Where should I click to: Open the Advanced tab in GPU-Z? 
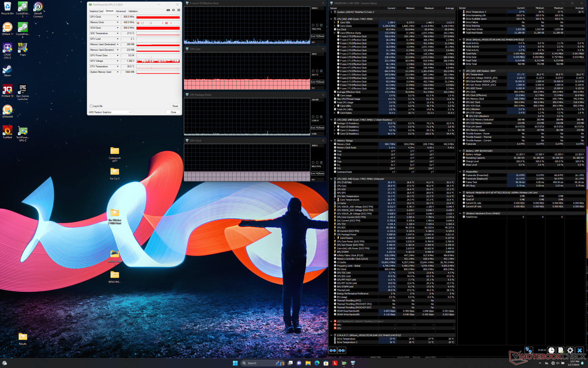click(121, 11)
